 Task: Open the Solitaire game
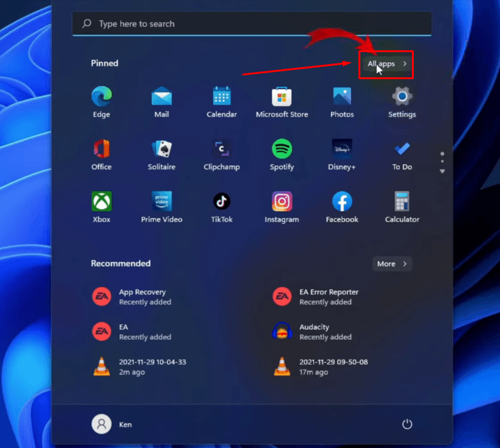coord(162,155)
